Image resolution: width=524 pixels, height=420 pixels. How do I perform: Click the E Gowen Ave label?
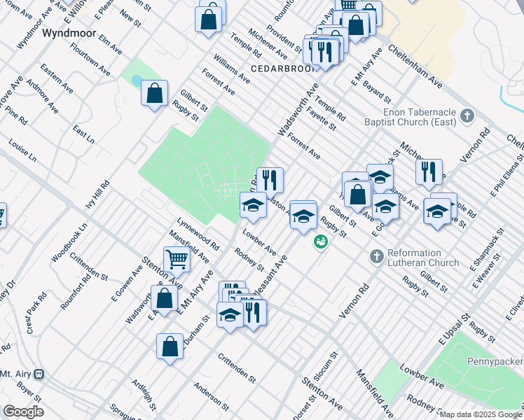pos(127,283)
